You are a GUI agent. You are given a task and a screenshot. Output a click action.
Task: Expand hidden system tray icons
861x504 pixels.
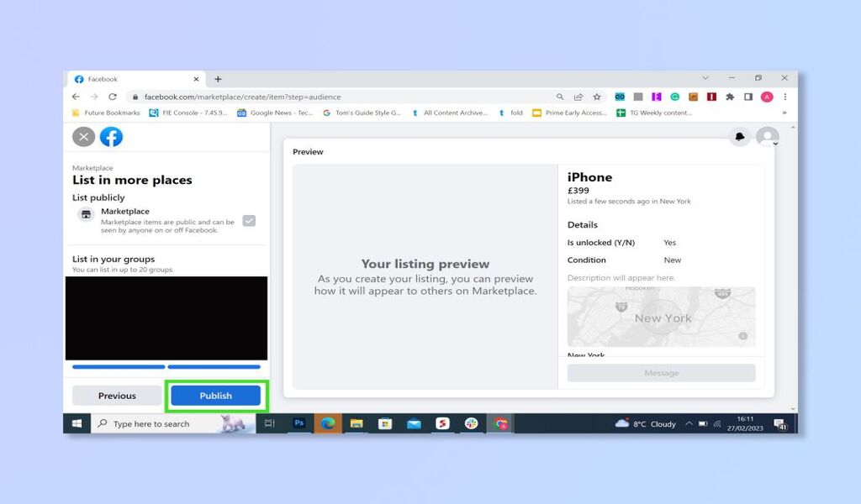pyautogui.click(x=689, y=423)
